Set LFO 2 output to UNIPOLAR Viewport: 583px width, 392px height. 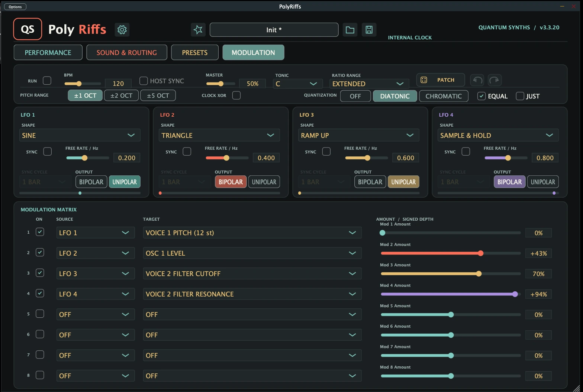(264, 182)
